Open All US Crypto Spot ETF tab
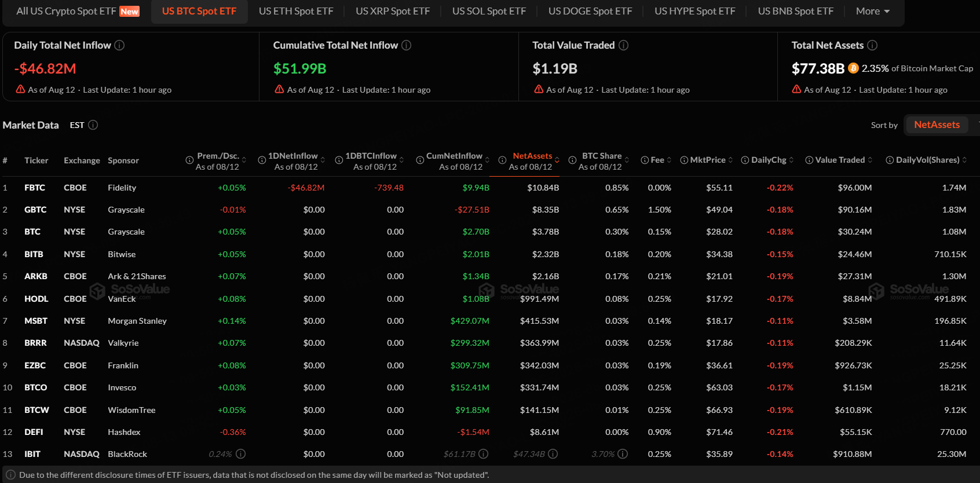This screenshot has height=483, width=980. tap(78, 11)
